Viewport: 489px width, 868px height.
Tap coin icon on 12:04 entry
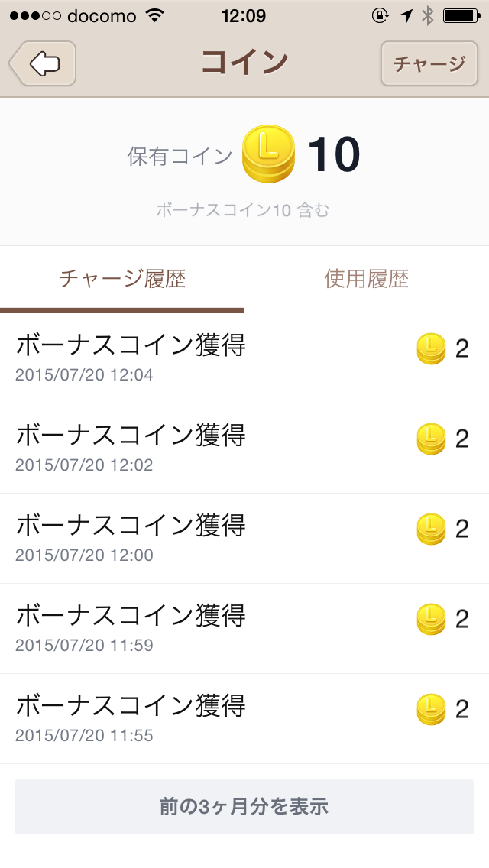click(x=431, y=349)
